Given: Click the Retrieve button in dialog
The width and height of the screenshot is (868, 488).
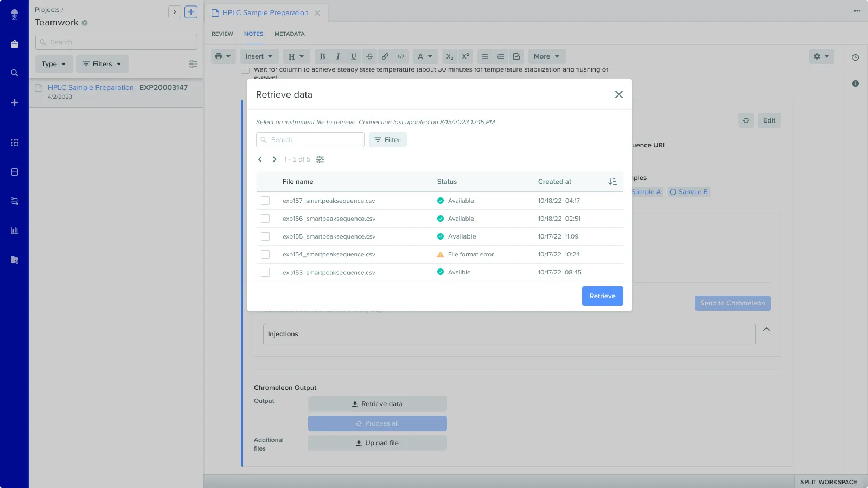Looking at the screenshot, I should [x=602, y=296].
